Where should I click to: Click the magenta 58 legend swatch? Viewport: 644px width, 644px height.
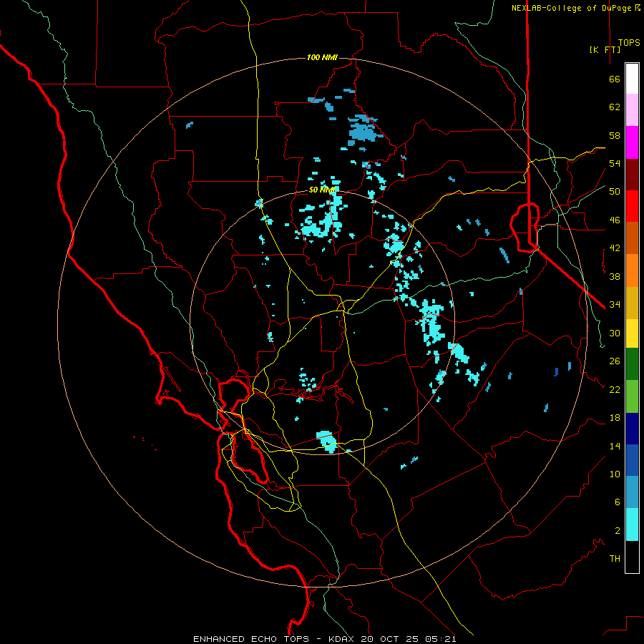point(632,142)
